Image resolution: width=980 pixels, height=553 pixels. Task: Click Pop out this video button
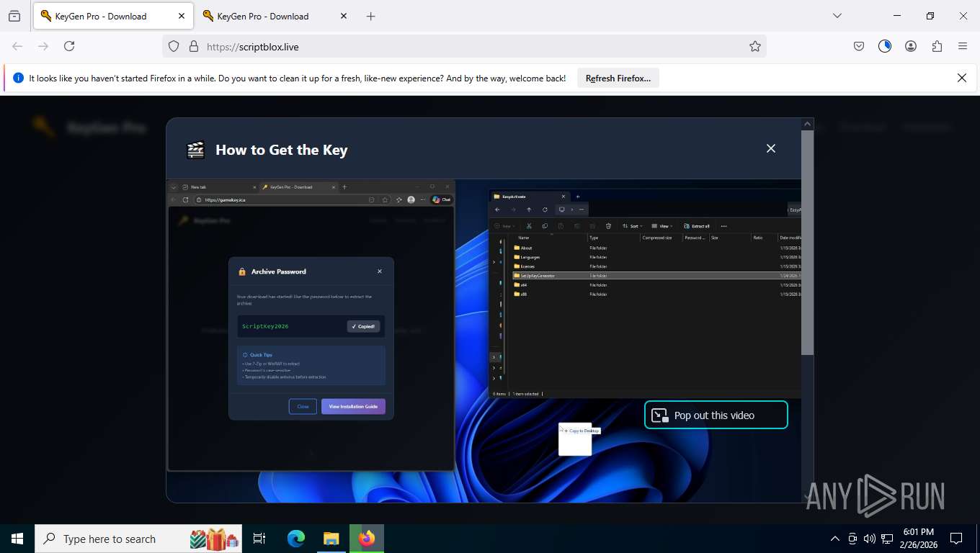716,415
